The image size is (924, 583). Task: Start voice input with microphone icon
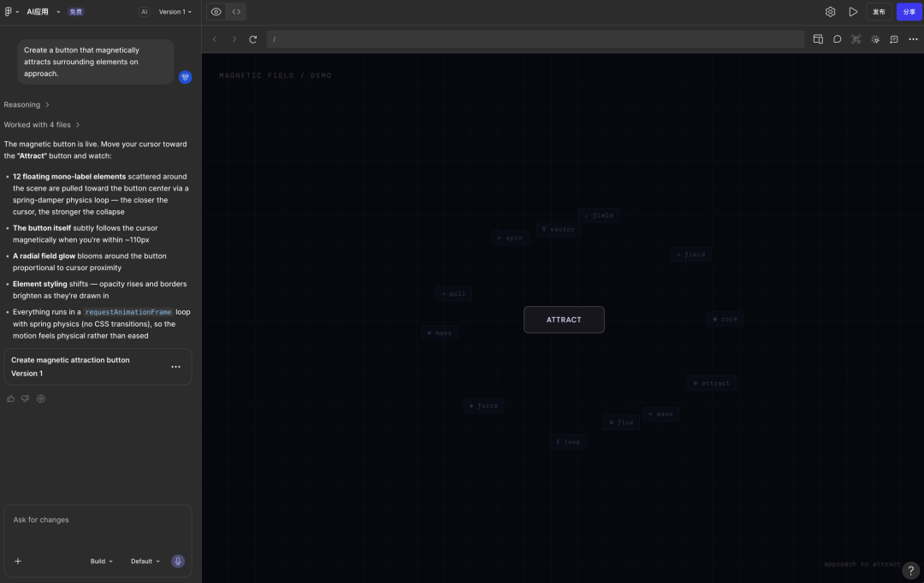point(178,562)
